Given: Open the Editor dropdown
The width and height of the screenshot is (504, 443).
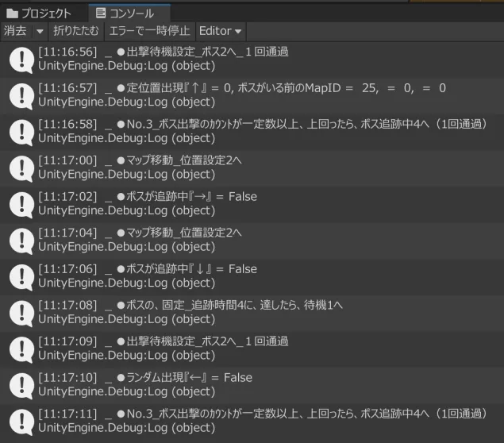Looking at the screenshot, I should [221, 31].
